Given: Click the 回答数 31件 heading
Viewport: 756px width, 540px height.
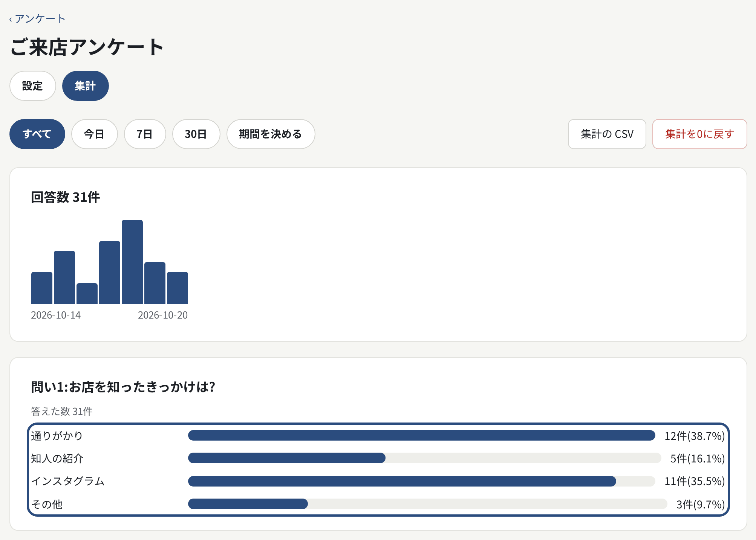Looking at the screenshot, I should pyautogui.click(x=66, y=197).
